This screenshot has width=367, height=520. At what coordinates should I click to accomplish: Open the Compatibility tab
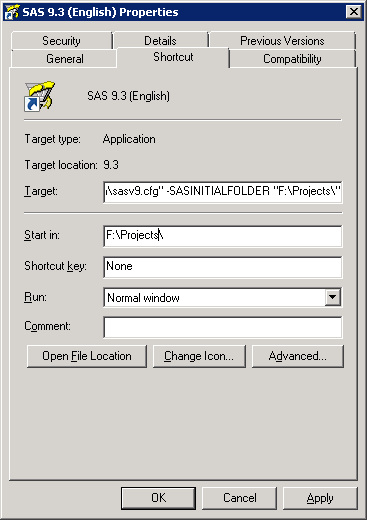[x=292, y=59]
